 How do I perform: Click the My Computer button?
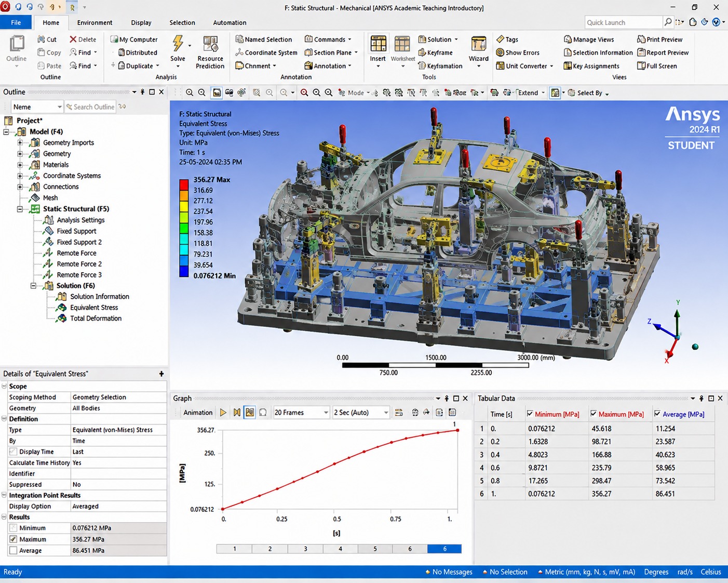pos(134,39)
